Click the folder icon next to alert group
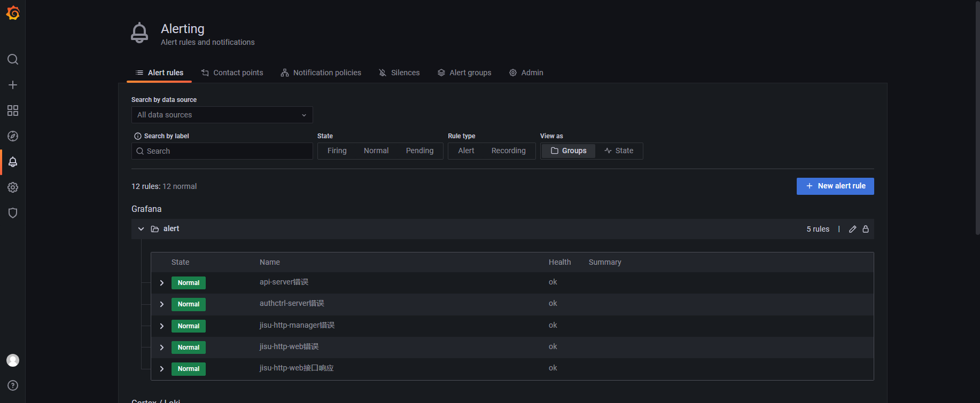The height and width of the screenshot is (403, 980). (155, 229)
